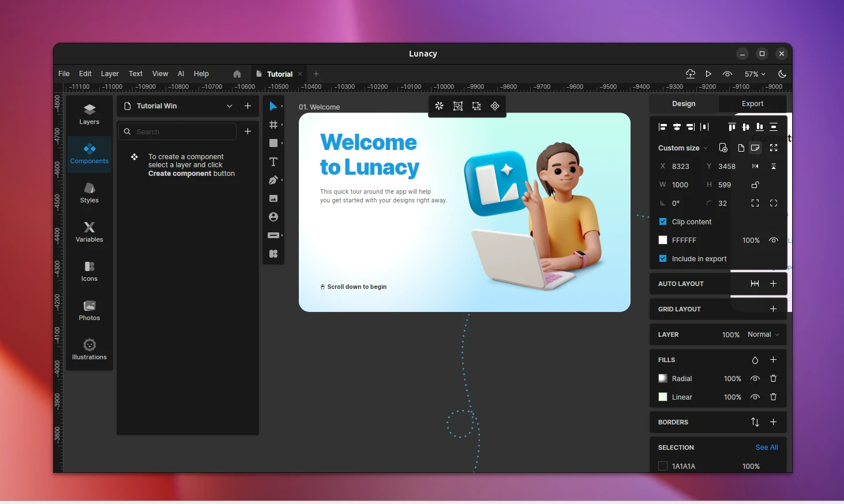
Task: Select the Text tool in toolbar
Action: (273, 162)
